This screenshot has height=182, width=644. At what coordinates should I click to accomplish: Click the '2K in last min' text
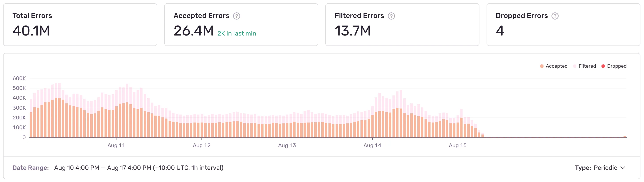237,34
